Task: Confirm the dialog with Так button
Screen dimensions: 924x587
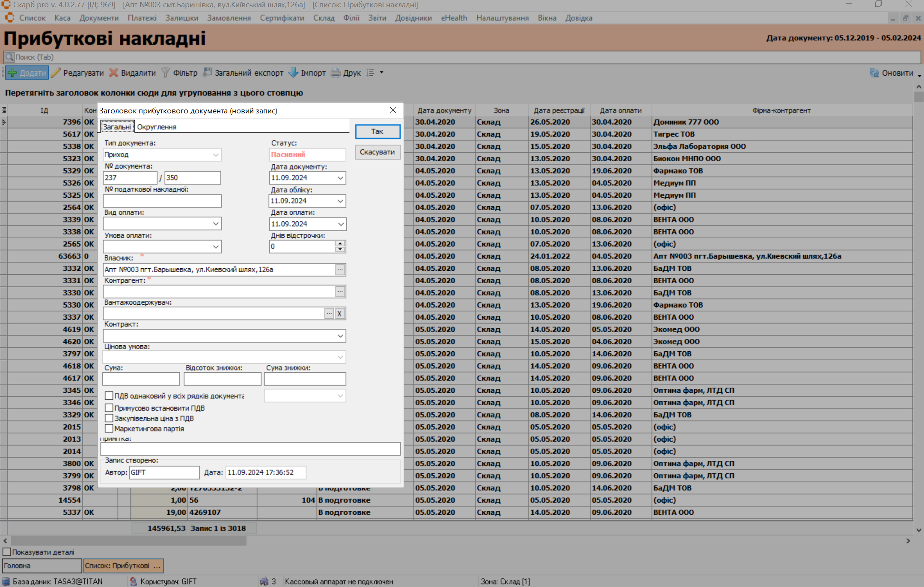Action: point(377,131)
